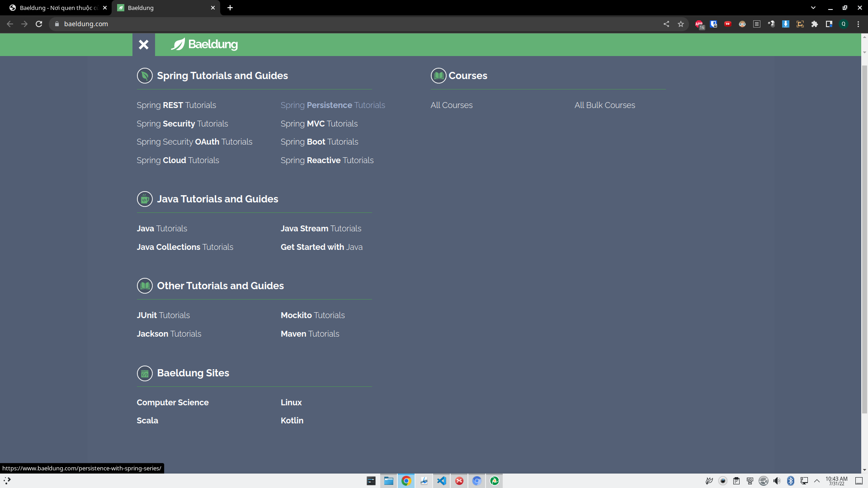This screenshot has width=868, height=488.
Task: Go to Java Collections Tutorials
Action: point(185,247)
